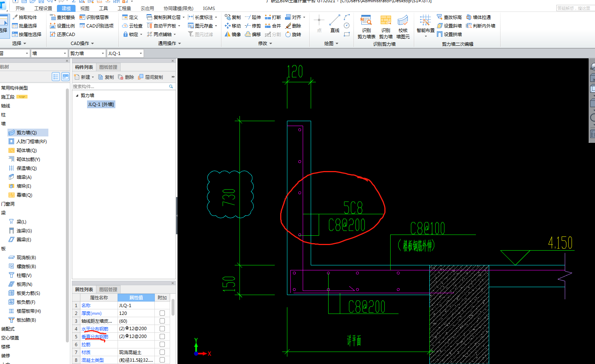595x364 pixels.
Task: Click the 打断 break tool
Action: pyautogui.click(x=273, y=17)
